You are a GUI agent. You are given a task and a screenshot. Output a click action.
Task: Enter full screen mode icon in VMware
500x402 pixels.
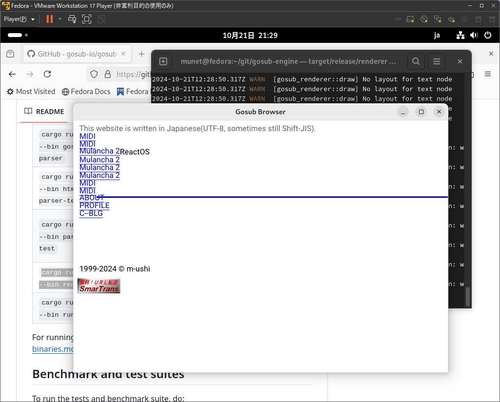click(x=87, y=19)
